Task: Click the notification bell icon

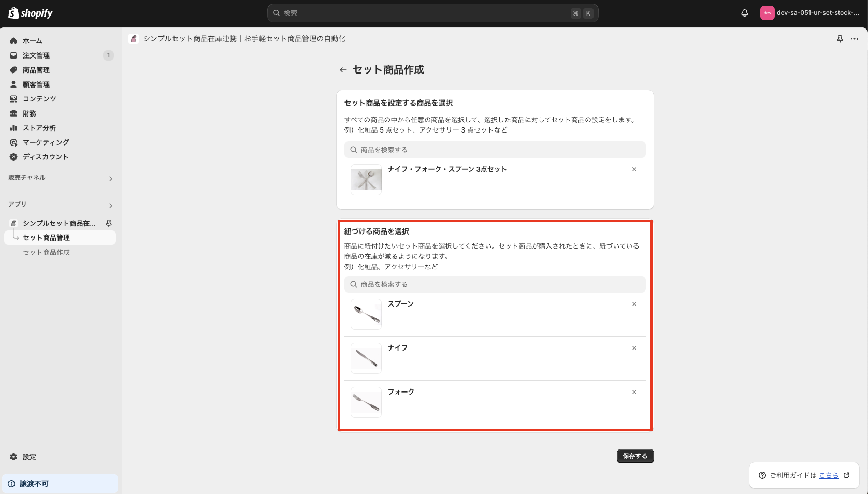Action: click(744, 13)
